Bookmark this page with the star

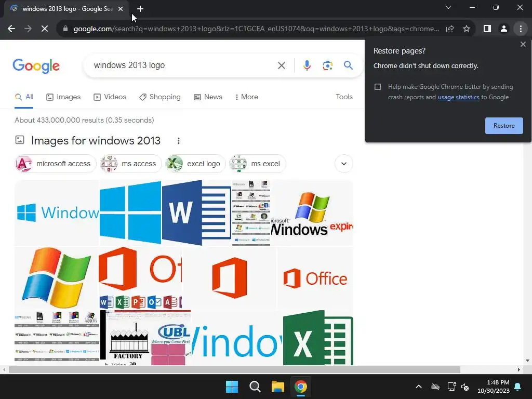point(467,29)
